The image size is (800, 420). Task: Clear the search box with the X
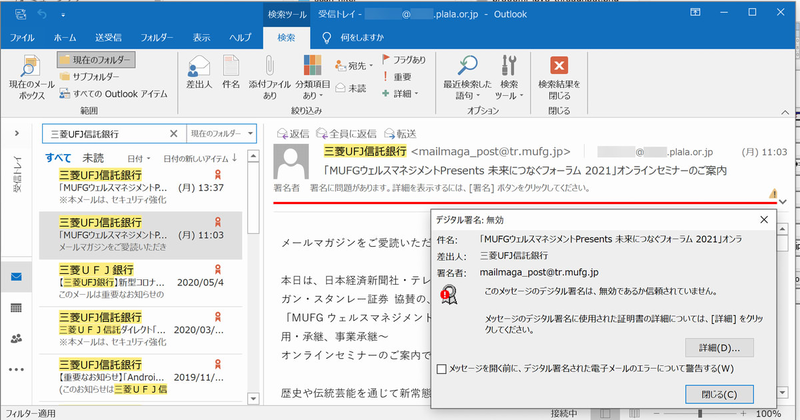pyautogui.click(x=173, y=134)
